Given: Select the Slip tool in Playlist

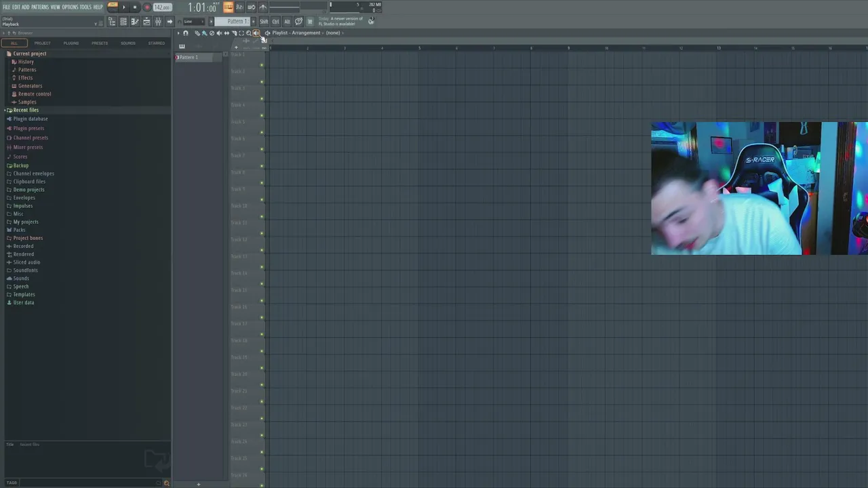Looking at the screenshot, I should [x=226, y=33].
